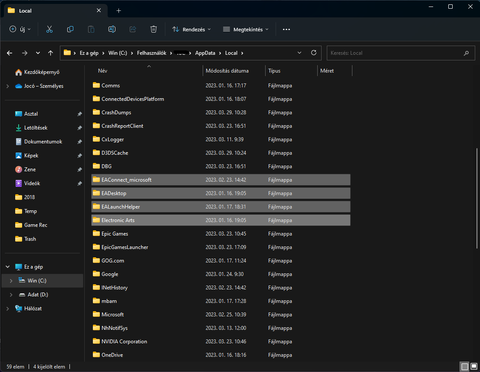
Task: Click the Share icon in toolbar
Action: tap(133, 29)
